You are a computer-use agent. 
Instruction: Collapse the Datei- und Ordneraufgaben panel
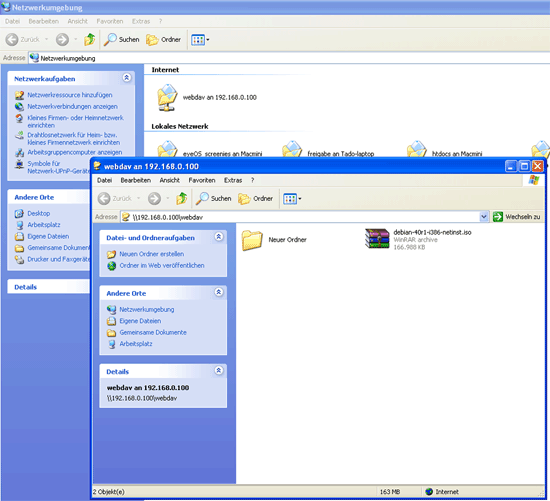219,237
